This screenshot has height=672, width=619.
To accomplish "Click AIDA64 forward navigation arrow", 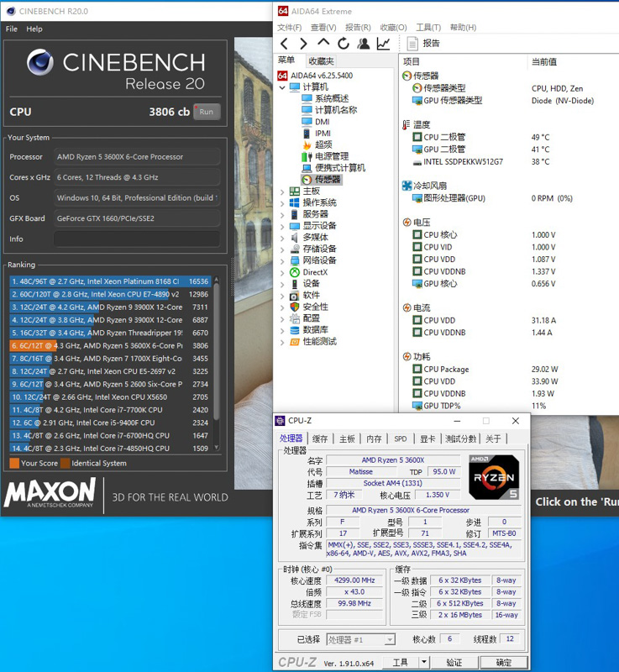I will [x=303, y=44].
